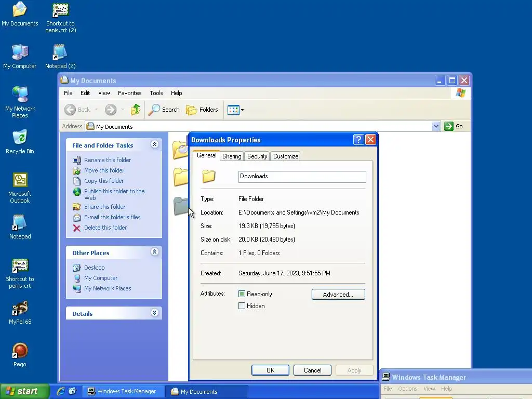
Task: Expand the Details panel
Action: click(154, 312)
